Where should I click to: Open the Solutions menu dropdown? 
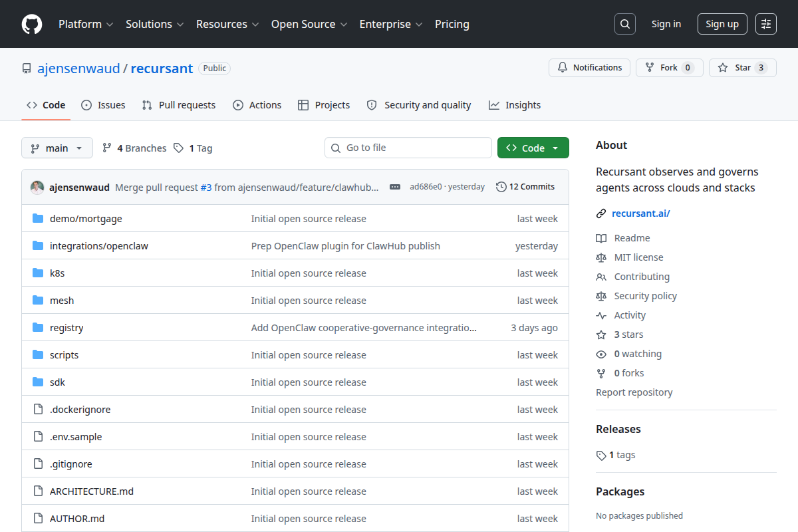pos(154,24)
